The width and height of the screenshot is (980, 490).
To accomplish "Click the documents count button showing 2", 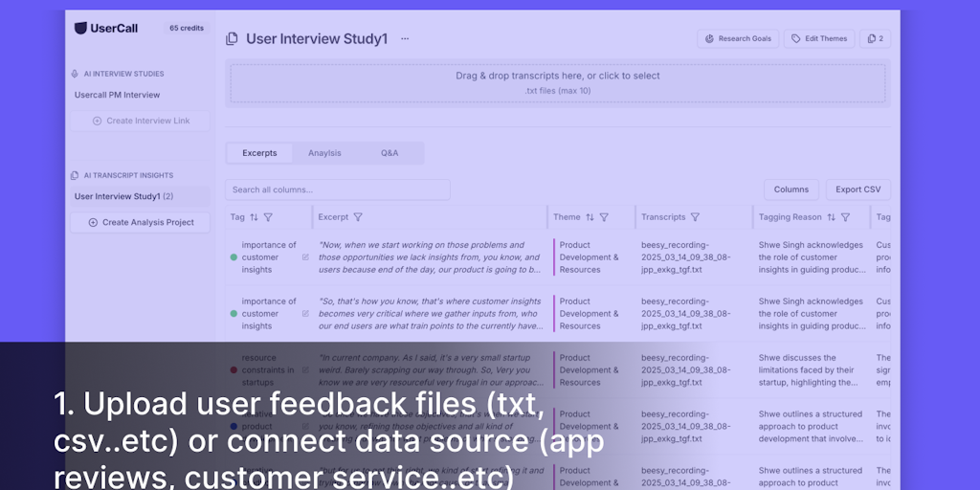I will click(875, 38).
